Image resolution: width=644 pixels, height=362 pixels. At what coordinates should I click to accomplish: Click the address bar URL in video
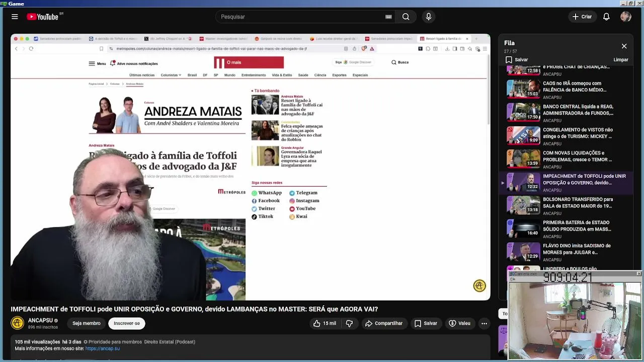point(211,49)
